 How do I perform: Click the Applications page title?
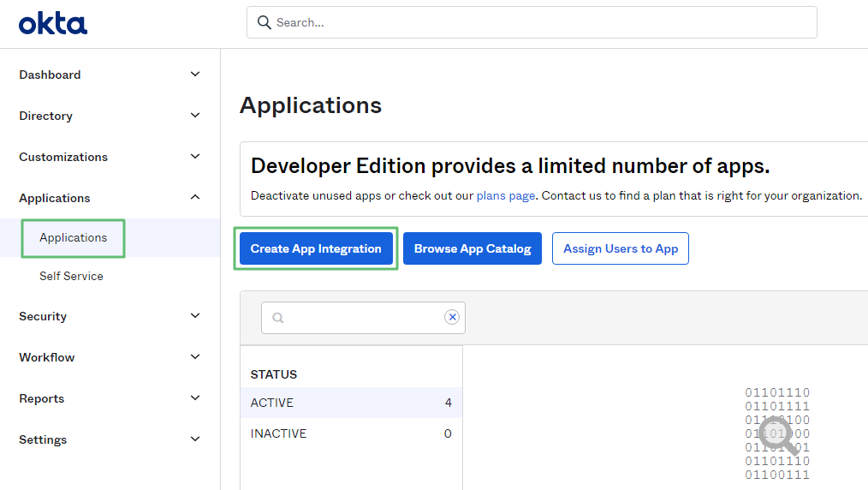(x=311, y=105)
